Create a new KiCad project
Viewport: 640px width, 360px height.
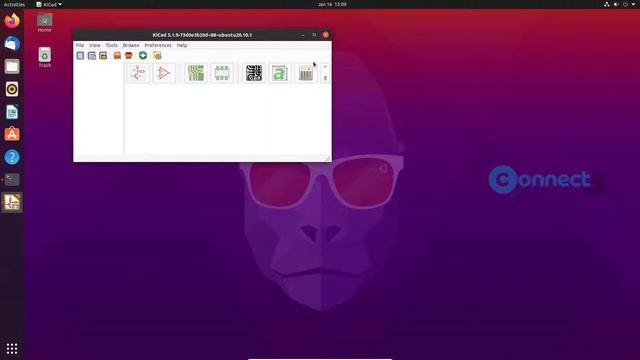click(x=80, y=56)
